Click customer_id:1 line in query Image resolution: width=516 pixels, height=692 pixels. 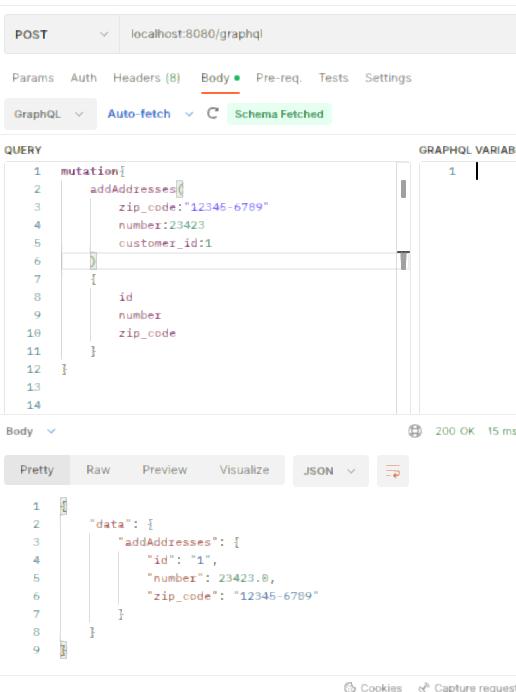click(165, 243)
